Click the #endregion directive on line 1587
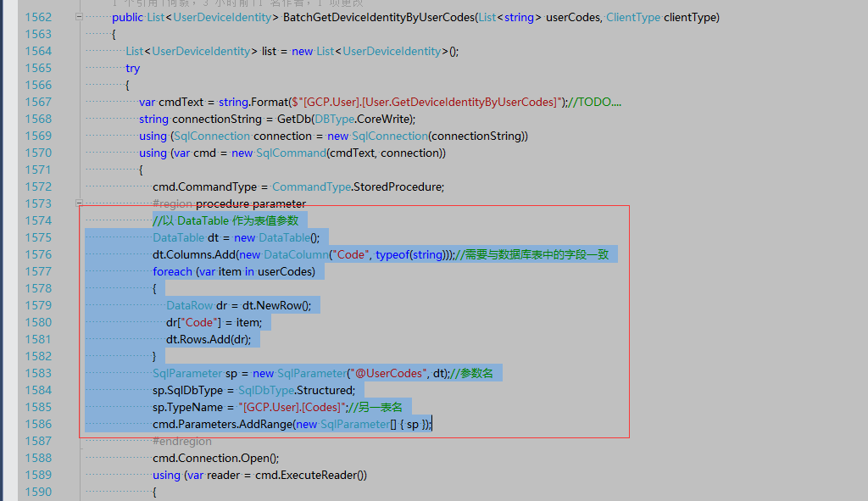Image resolution: width=868 pixels, height=501 pixels. (182, 441)
